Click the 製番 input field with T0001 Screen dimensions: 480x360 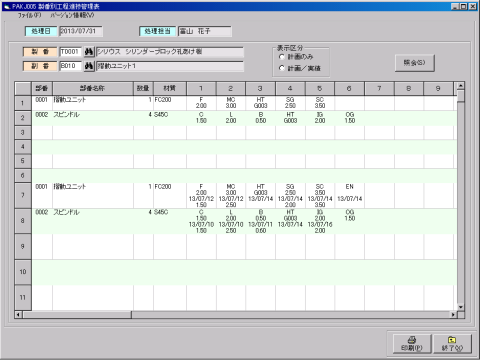tap(70, 52)
